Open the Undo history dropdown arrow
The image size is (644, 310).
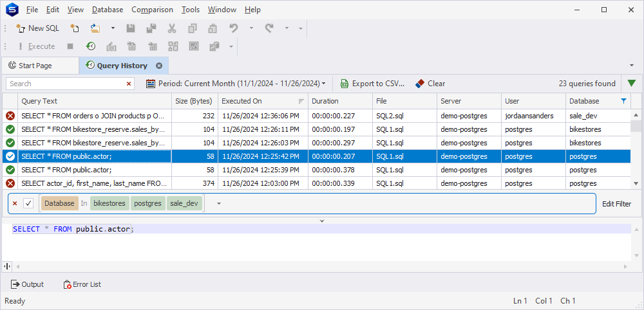click(251, 28)
